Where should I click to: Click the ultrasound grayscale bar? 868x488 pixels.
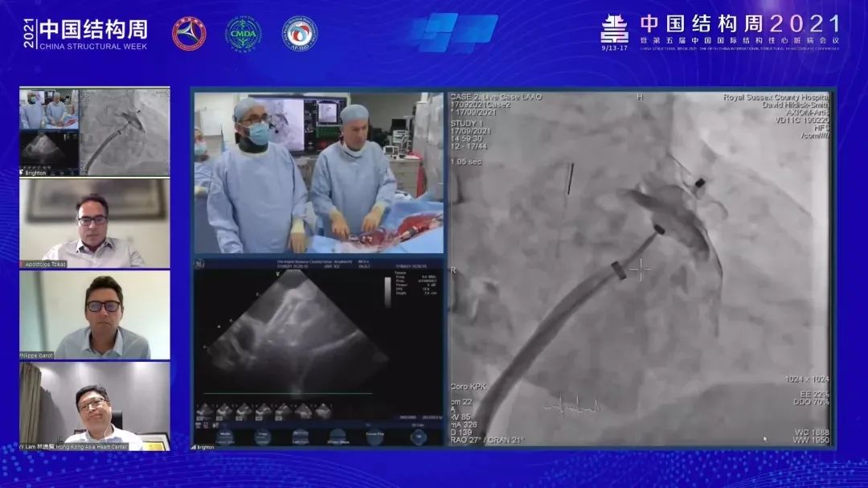click(388, 293)
